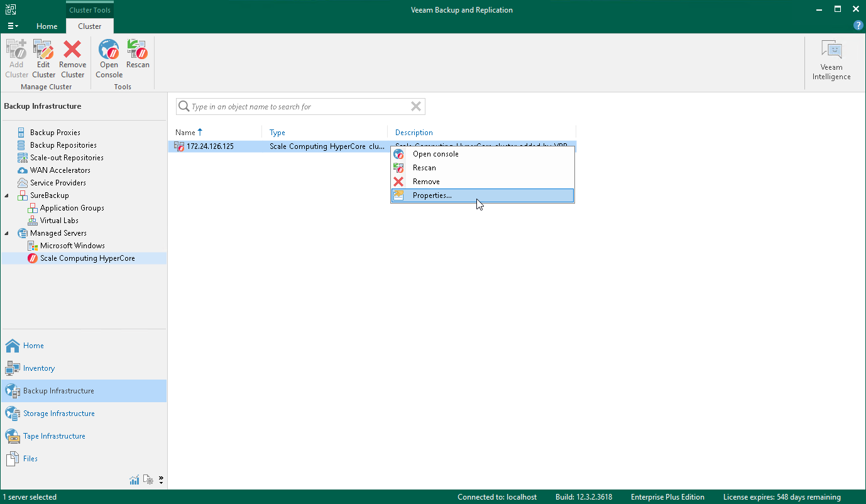Select Backup Repositories in the tree
Viewport: 866px width, 504px height.
tap(63, 145)
